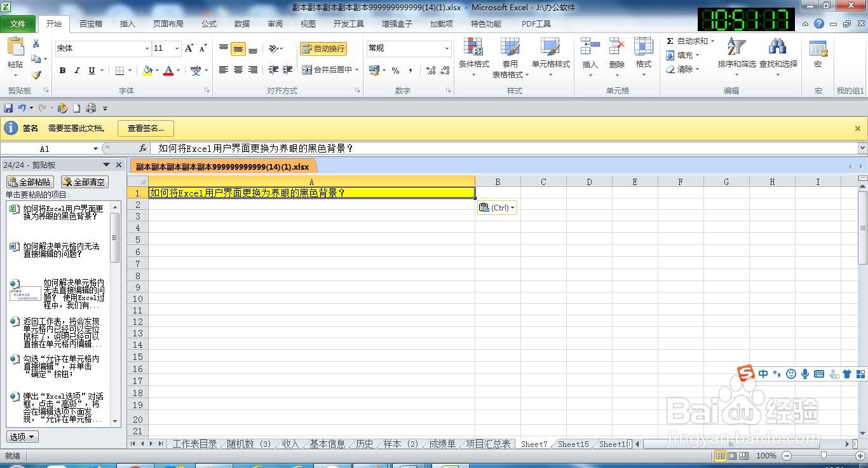The image size is (868, 468).
Task: Toggle align text right
Action: click(x=253, y=70)
